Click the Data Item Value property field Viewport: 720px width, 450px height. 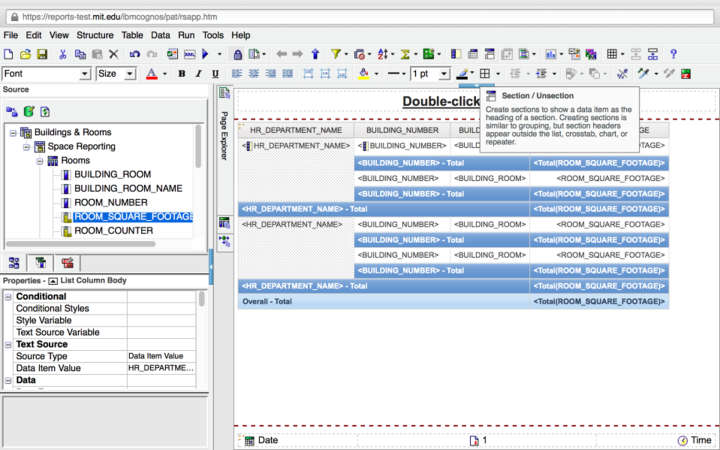tap(161, 368)
